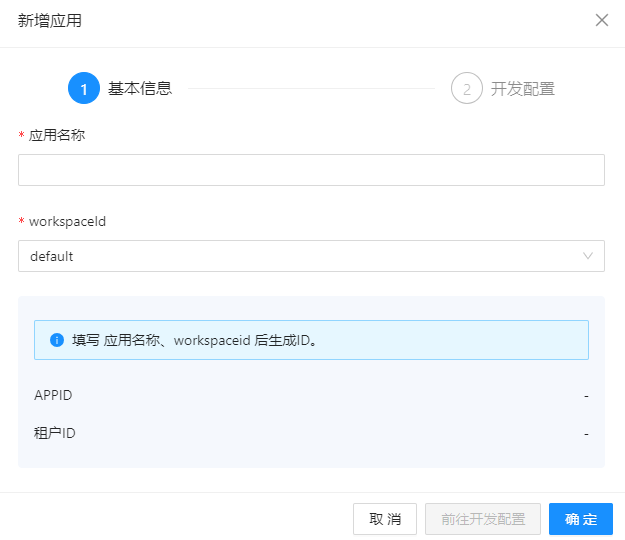The width and height of the screenshot is (625, 540).
Task: Click the blue info icon in notice
Action: click(57, 340)
